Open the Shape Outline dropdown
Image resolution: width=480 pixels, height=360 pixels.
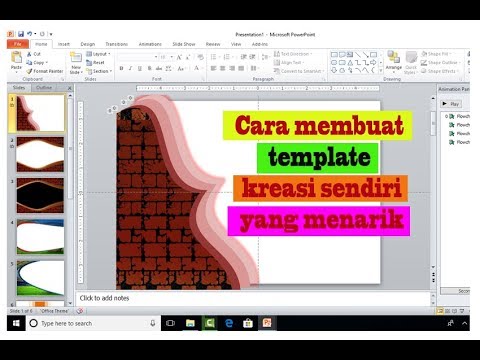click(x=440, y=62)
